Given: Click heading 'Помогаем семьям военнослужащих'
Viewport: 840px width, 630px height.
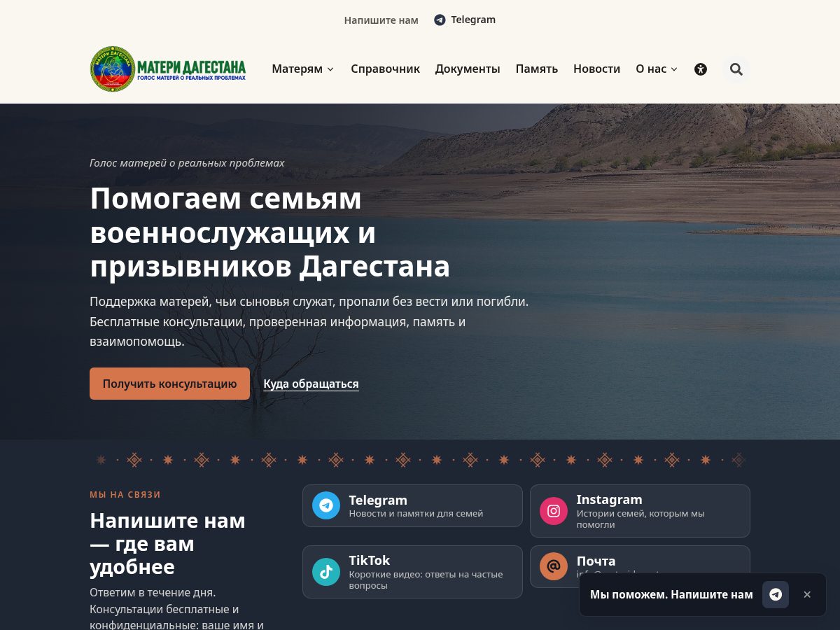Looking at the screenshot, I should point(269,232).
